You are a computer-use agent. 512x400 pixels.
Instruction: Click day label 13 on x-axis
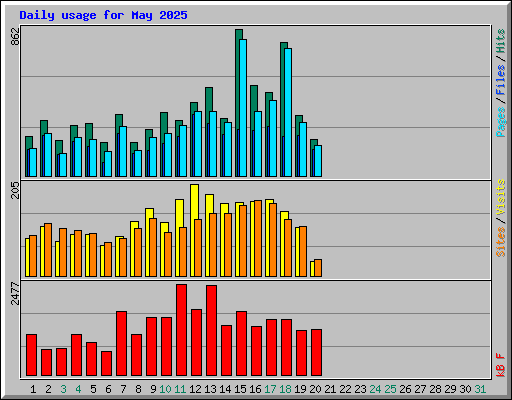(210, 389)
